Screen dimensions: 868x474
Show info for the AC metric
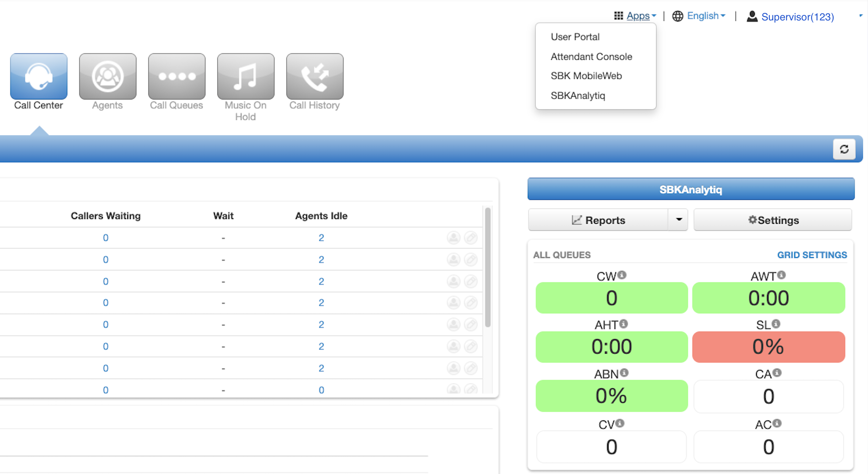click(777, 423)
